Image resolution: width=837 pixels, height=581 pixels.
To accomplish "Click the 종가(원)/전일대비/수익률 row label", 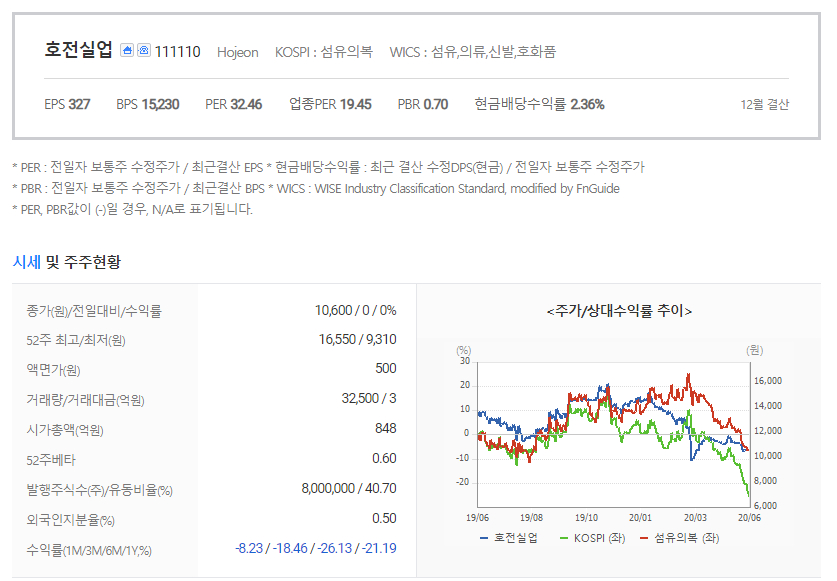I will [94, 311].
